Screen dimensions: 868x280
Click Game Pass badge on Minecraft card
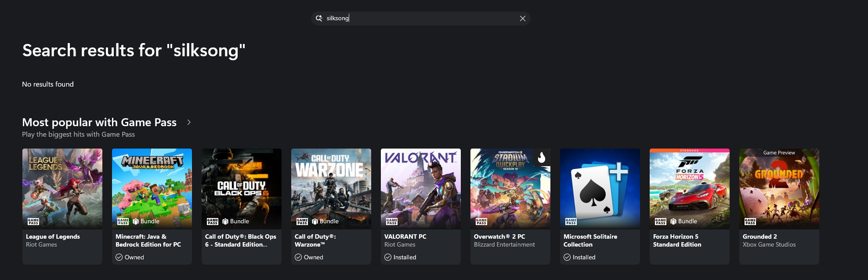click(x=123, y=222)
